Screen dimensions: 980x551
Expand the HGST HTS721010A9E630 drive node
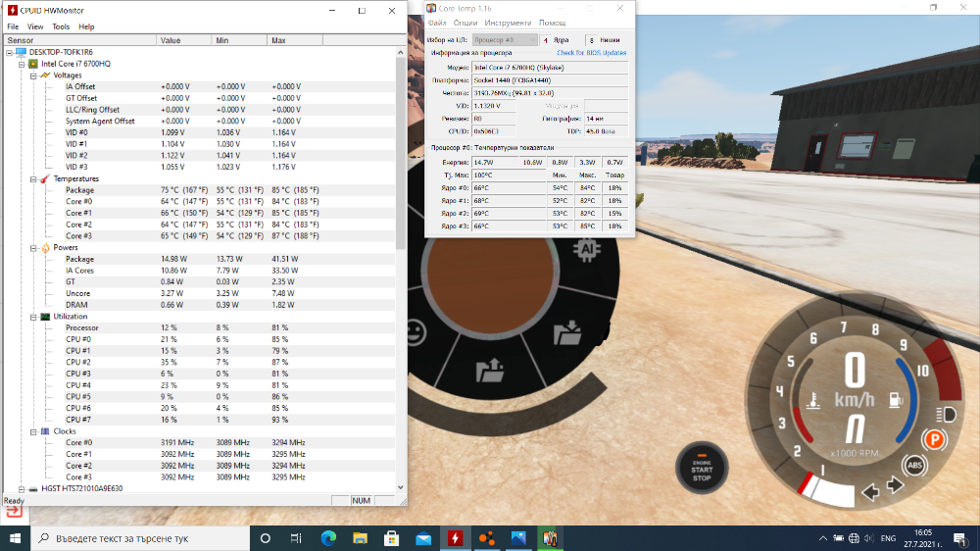[x=22, y=489]
